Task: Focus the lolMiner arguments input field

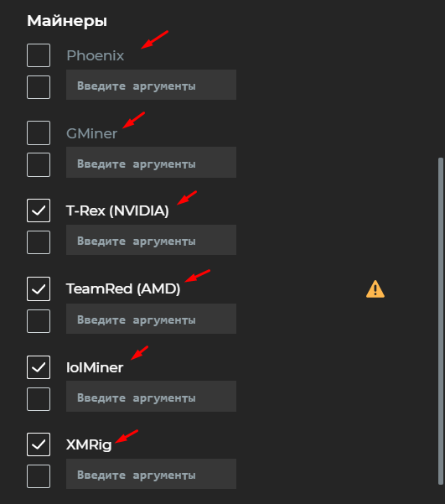Action: 152,397
